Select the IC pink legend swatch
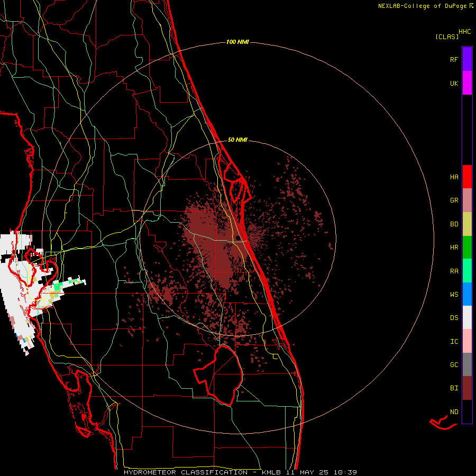476x476 pixels. pos(467,341)
